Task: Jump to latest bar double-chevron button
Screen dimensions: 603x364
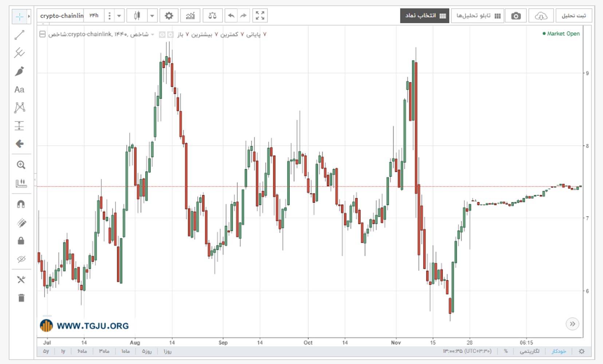Action: pos(572,324)
